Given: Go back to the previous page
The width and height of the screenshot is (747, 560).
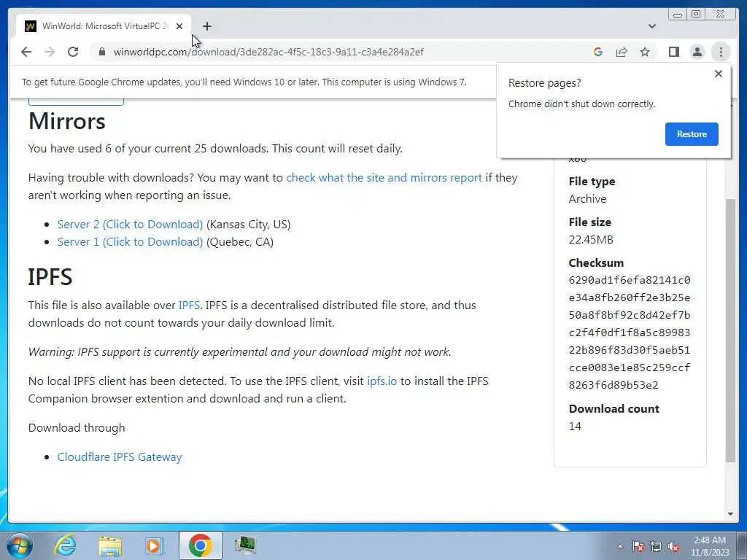Looking at the screenshot, I should click(x=26, y=52).
